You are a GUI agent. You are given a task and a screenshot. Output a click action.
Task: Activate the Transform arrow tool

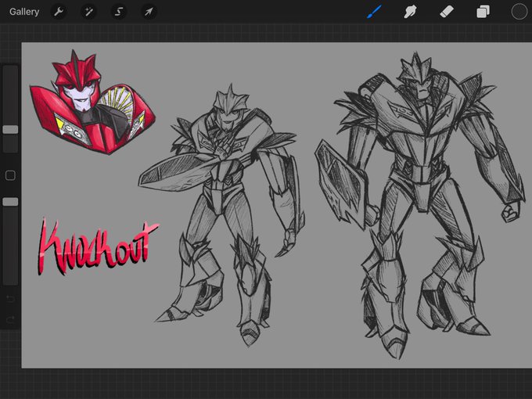click(x=149, y=12)
